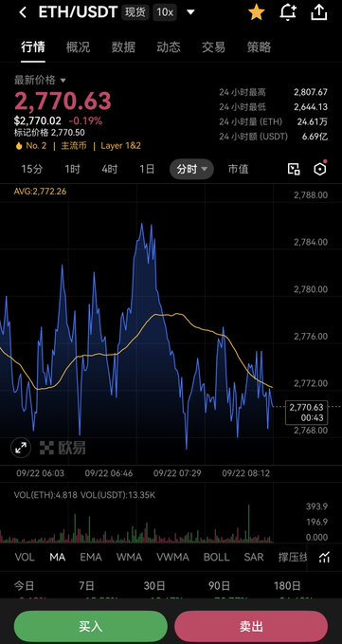
Task: Tap the 现货 spot badge
Action: (135, 12)
